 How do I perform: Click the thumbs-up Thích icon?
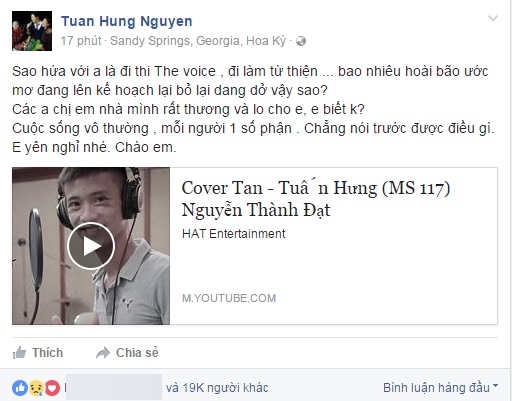(19, 353)
